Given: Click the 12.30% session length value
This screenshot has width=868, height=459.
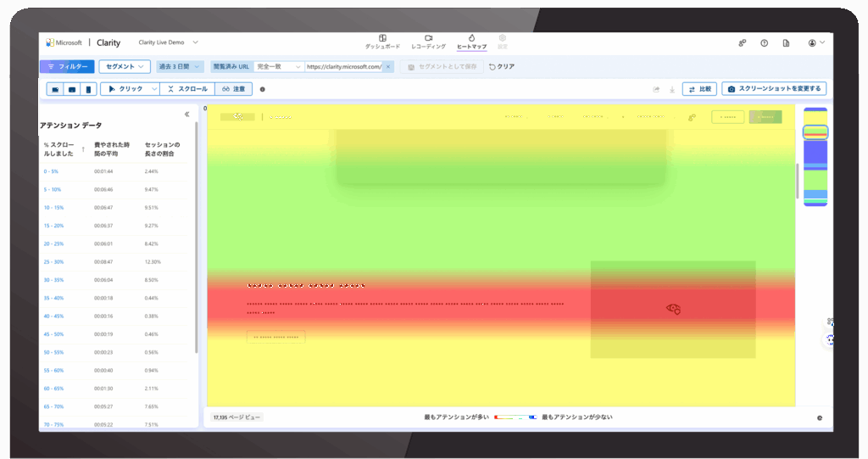Looking at the screenshot, I should click(153, 261).
